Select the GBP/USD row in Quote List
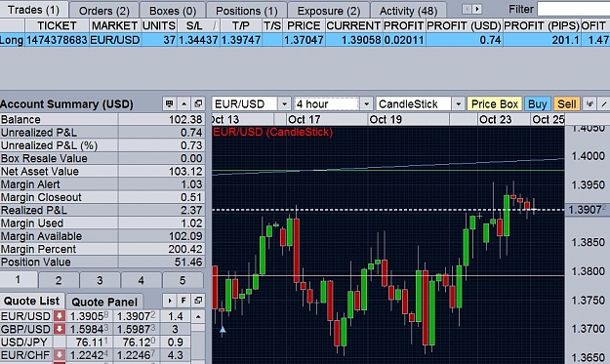The image size is (610, 364). coord(96,329)
